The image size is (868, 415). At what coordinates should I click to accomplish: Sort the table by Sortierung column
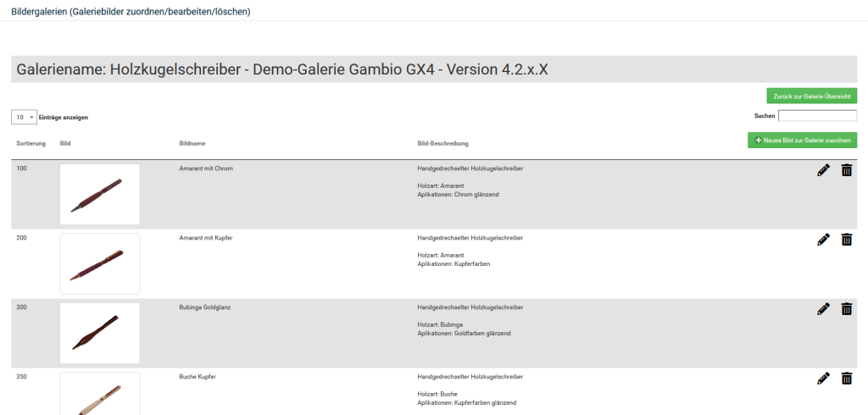31,143
